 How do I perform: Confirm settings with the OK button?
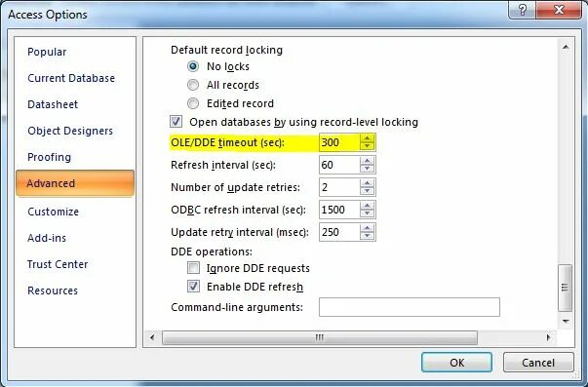coord(456,363)
